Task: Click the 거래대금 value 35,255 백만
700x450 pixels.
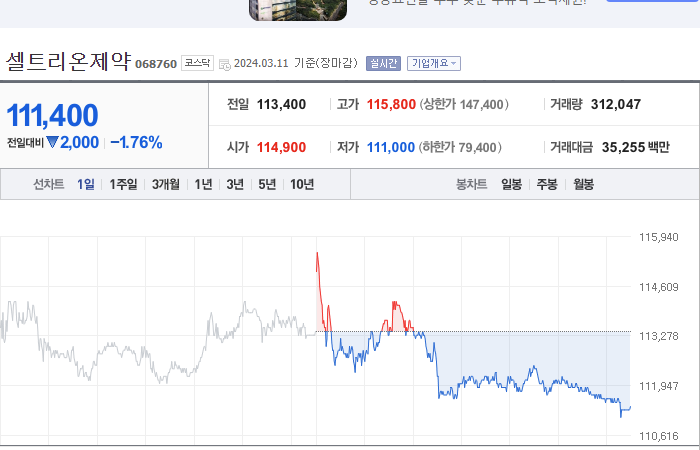Action: 636,147
